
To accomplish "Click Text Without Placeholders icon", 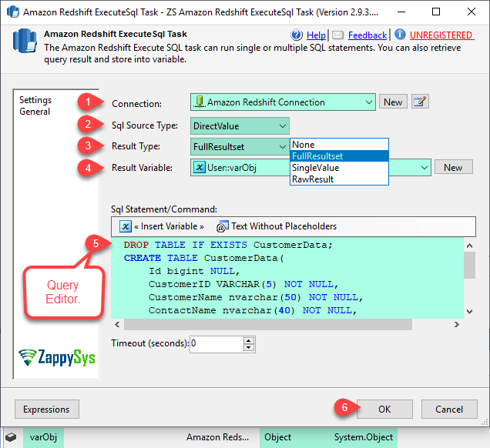I will point(222,226).
